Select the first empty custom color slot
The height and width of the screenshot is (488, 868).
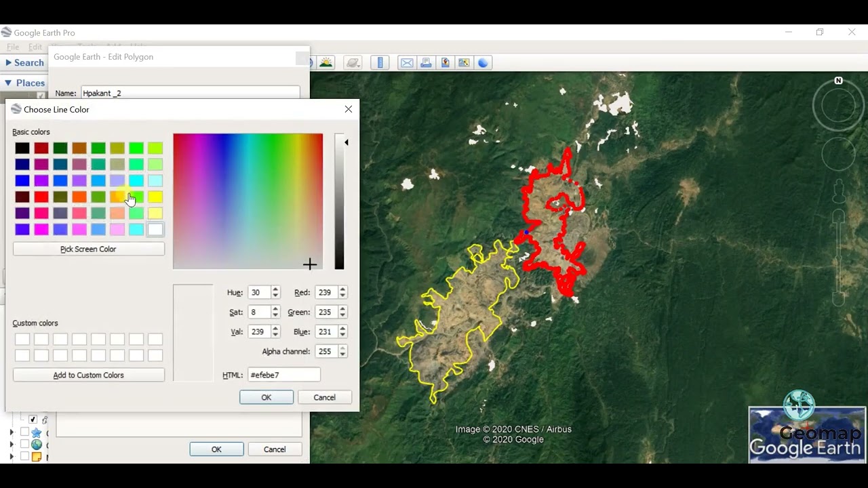click(22, 339)
